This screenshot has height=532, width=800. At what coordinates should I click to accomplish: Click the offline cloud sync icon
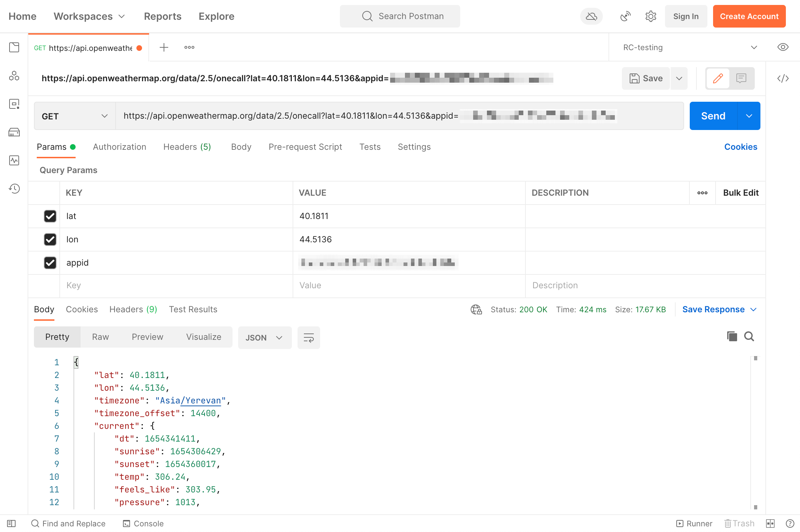[x=591, y=16]
